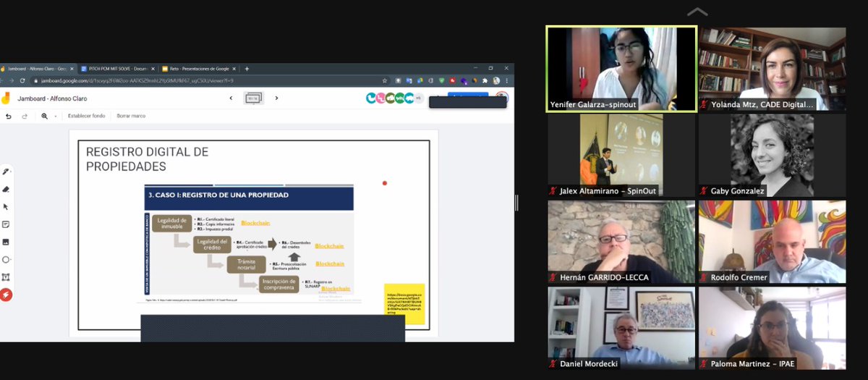Pick the circle shape tool
The height and width of the screenshot is (380, 868).
[6, 259]
